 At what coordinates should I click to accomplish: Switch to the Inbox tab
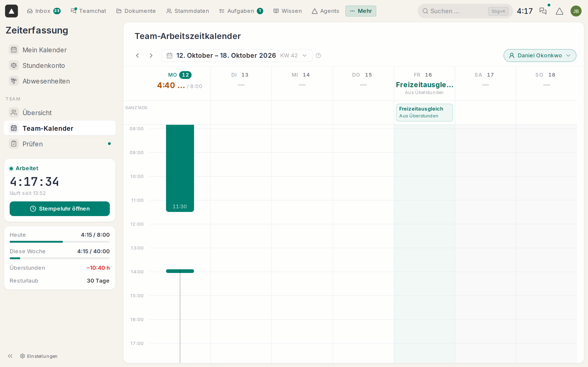(44, 11)
